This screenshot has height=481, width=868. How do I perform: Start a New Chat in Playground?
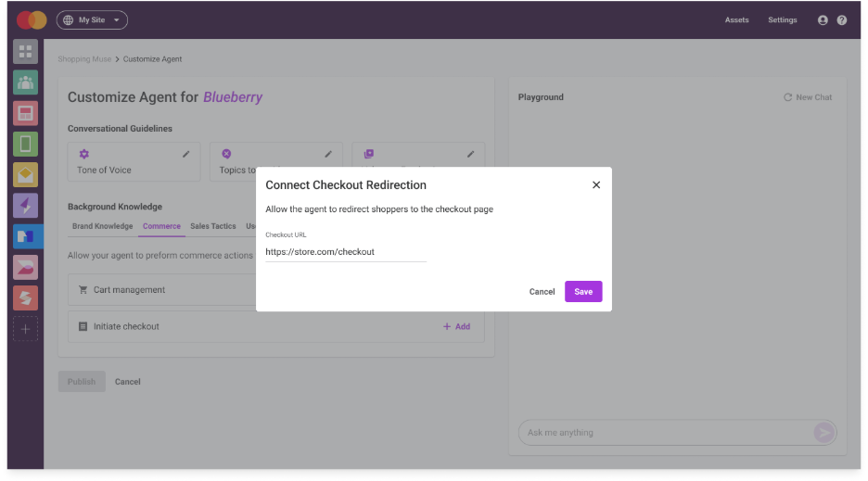pyautogui.click(x=808, y=97)
